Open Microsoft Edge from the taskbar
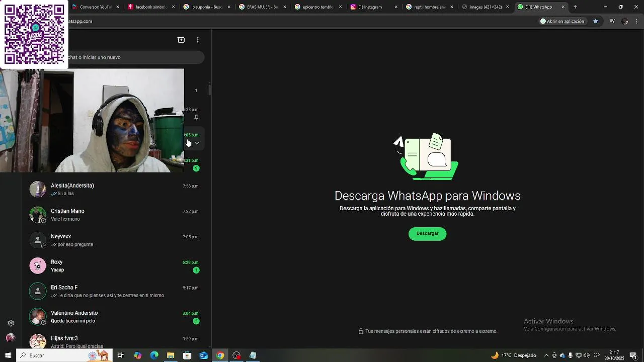The image size is (644, 362). click(154, 355)
